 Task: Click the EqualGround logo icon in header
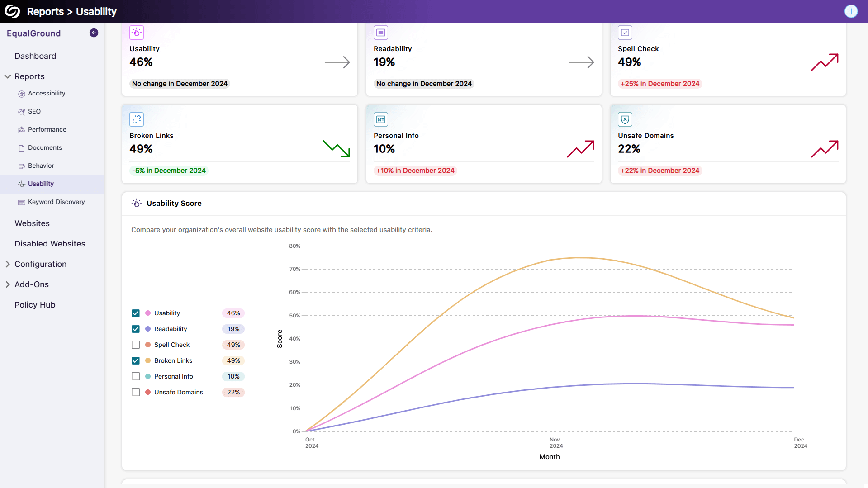(12, 11)
